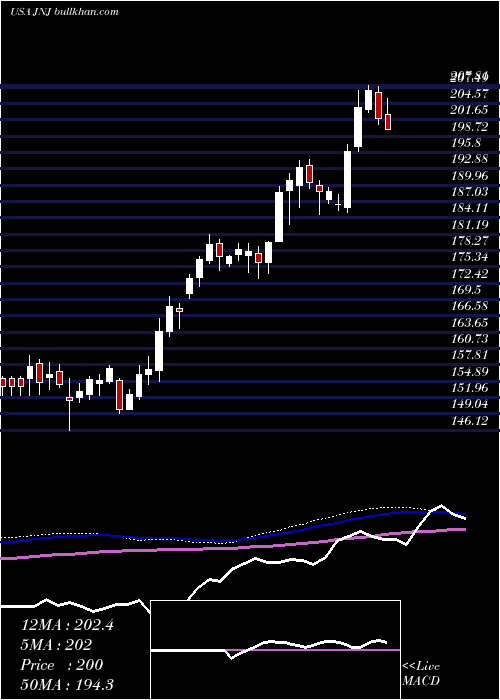Select the 175.34 price level label

click(x=469, y=257)
